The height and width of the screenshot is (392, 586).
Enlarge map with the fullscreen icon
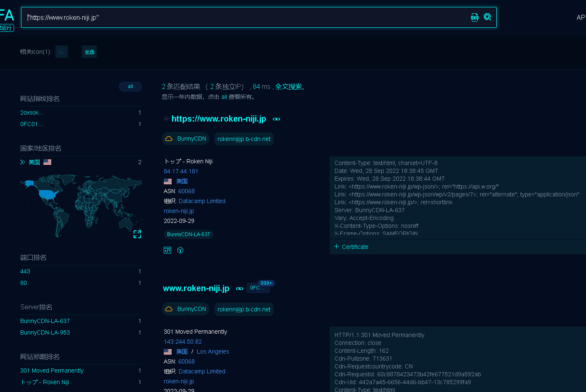(137, 234)
